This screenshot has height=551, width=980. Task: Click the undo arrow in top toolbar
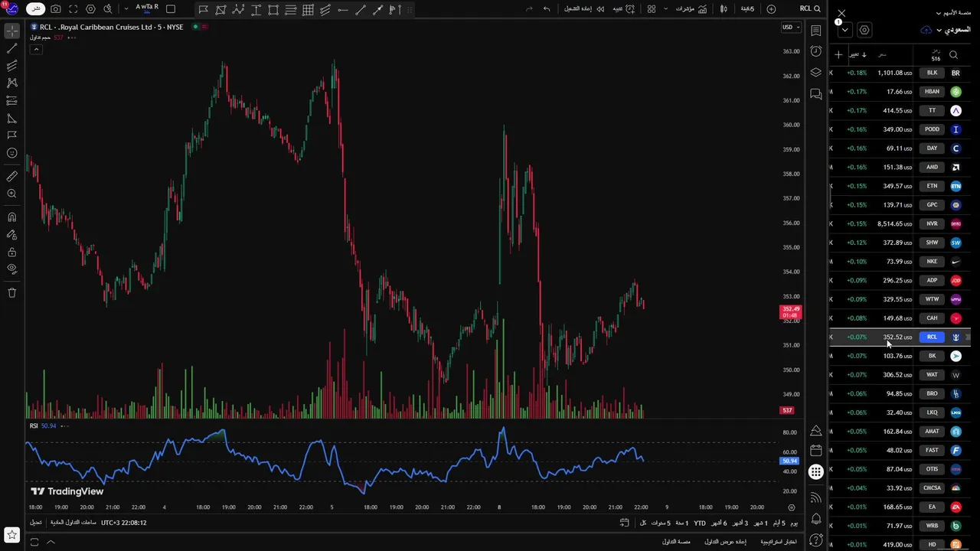pyautogui.click(x=547, y=9)
